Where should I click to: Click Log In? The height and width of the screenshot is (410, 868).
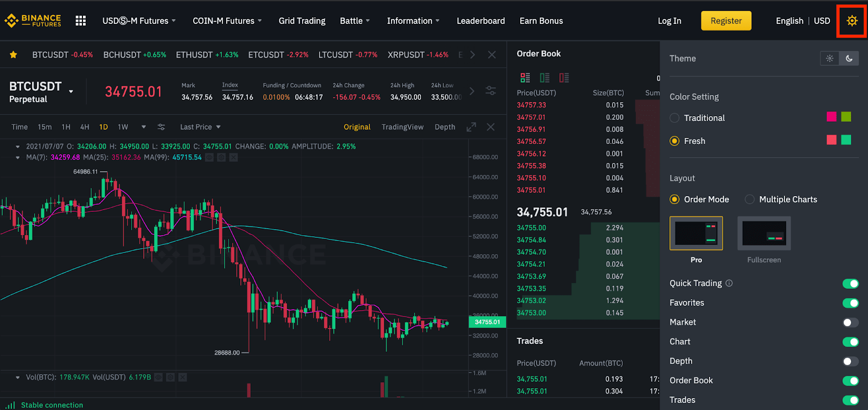point(669,21)
